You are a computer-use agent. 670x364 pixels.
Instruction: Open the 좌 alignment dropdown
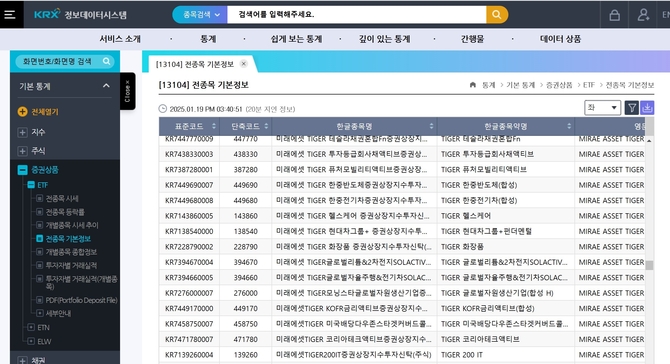point(602,108)
